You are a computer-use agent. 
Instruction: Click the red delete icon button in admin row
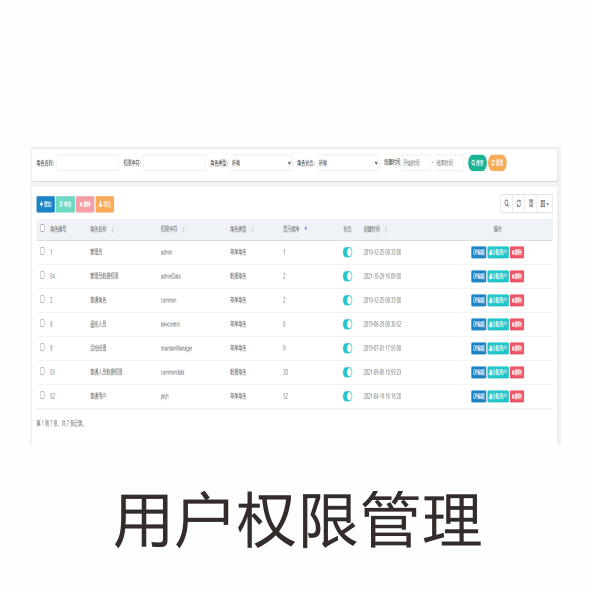pos(517,252)
